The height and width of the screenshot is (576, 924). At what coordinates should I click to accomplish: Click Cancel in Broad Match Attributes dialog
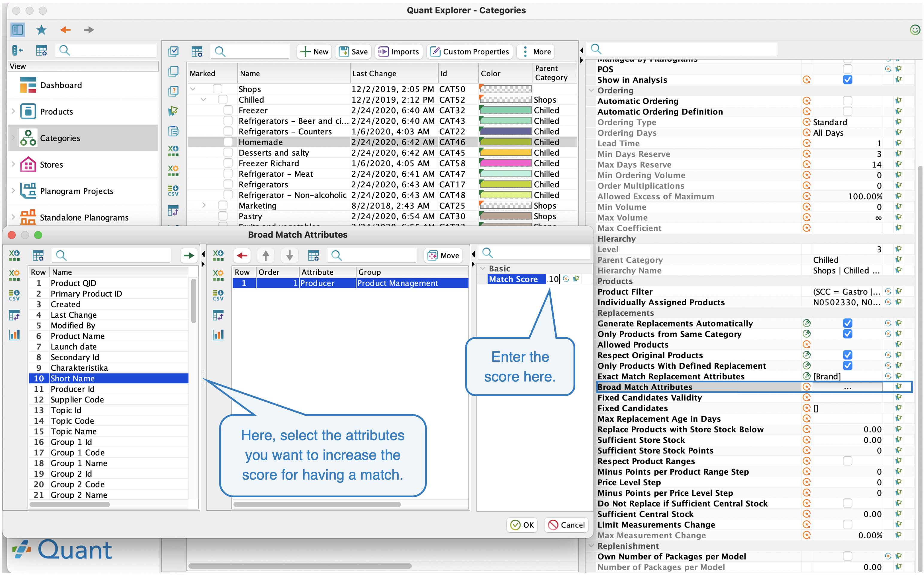[566, 525]
